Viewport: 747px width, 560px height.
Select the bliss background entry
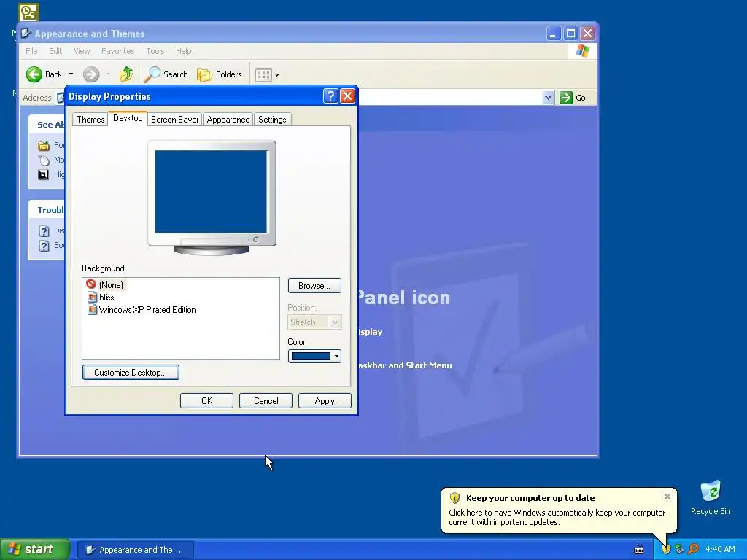pos(101,297)
